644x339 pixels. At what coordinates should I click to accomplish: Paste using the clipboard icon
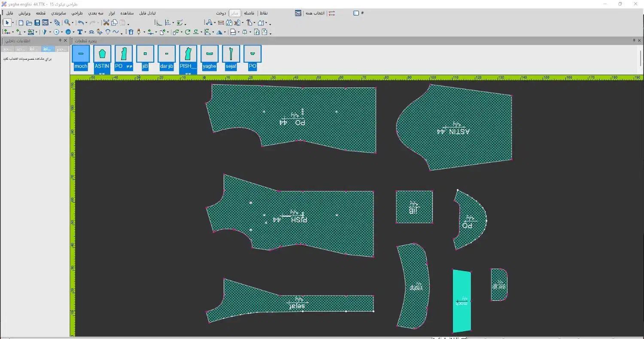(122, 23)
